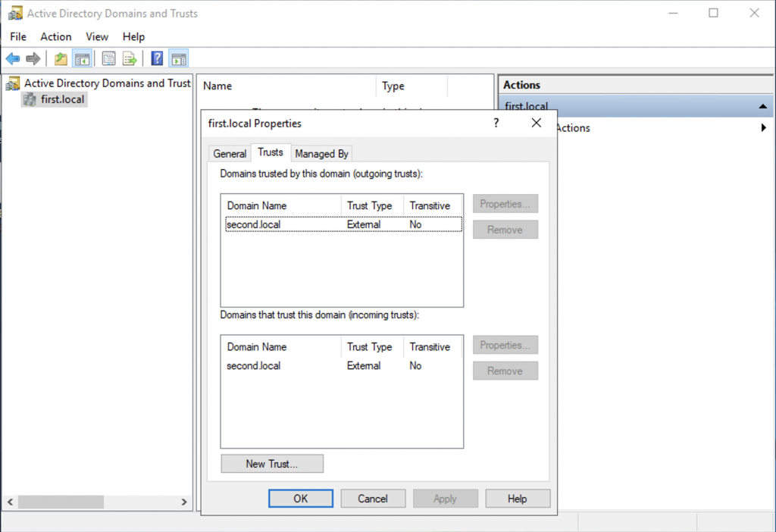
Task: Click Properties button for incoming trusts
Action: click(505, 345)
